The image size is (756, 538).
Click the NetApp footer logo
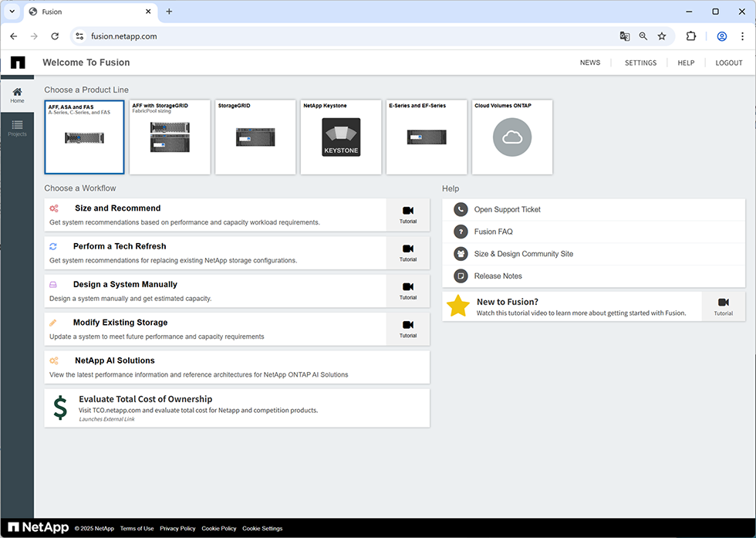[39, 527]
